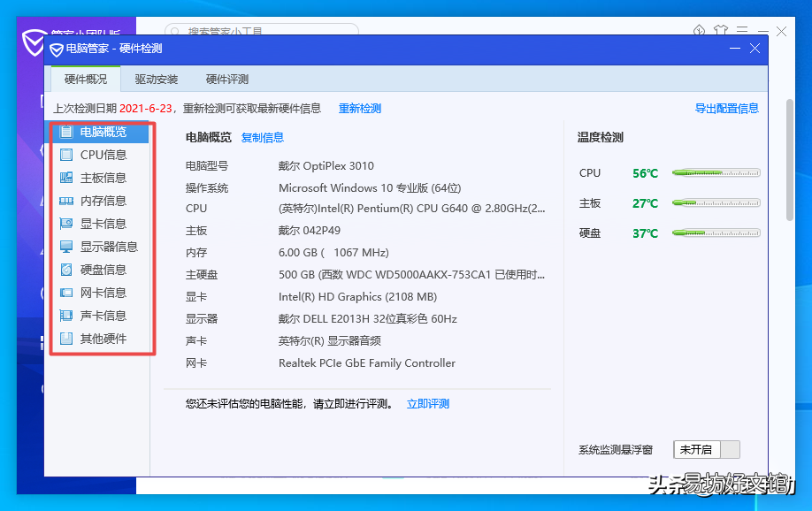
Task: Open the CPU信息 chip icon in the sidebar
Action: [66, 155]
